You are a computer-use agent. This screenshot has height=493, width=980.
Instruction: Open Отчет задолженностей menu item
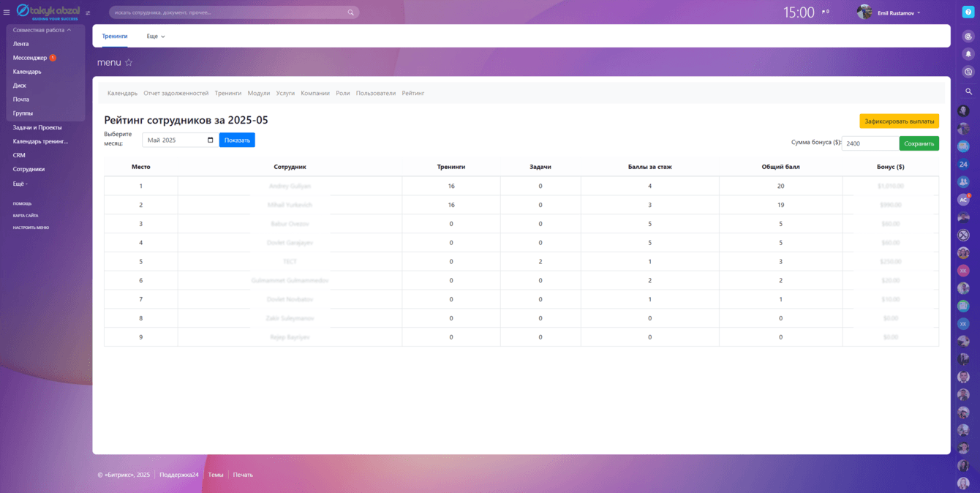pyautogui.click(x=176, y=94)
